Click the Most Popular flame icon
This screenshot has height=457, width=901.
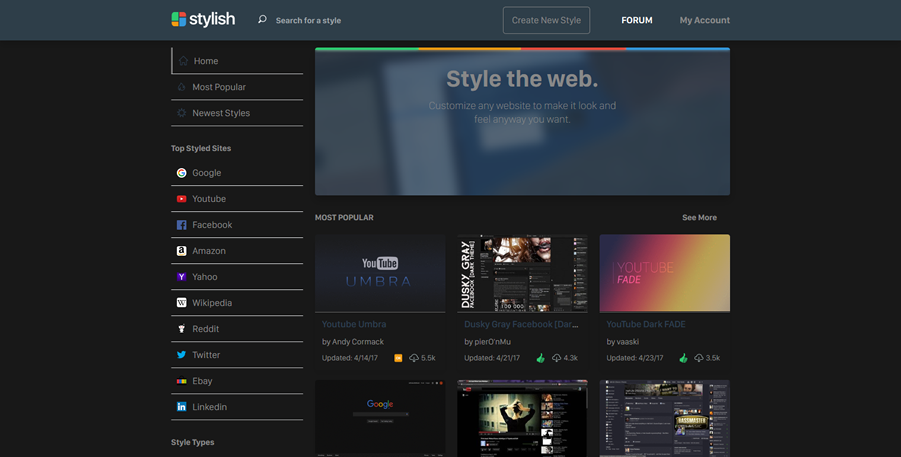tap(182, 87)
